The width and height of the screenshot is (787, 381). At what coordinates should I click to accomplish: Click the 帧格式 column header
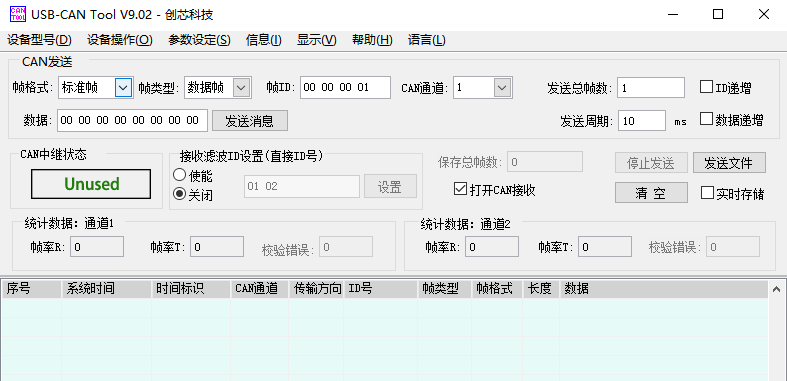click(x=497, y=289)
